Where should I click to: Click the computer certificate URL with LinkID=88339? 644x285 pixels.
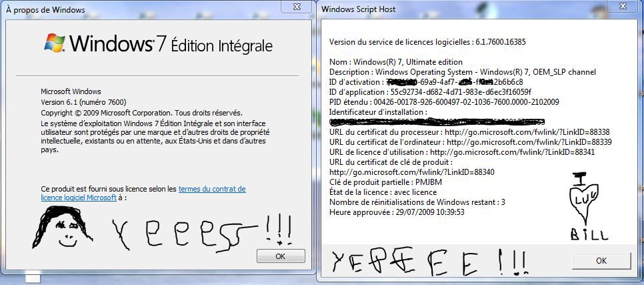point(529,142)
